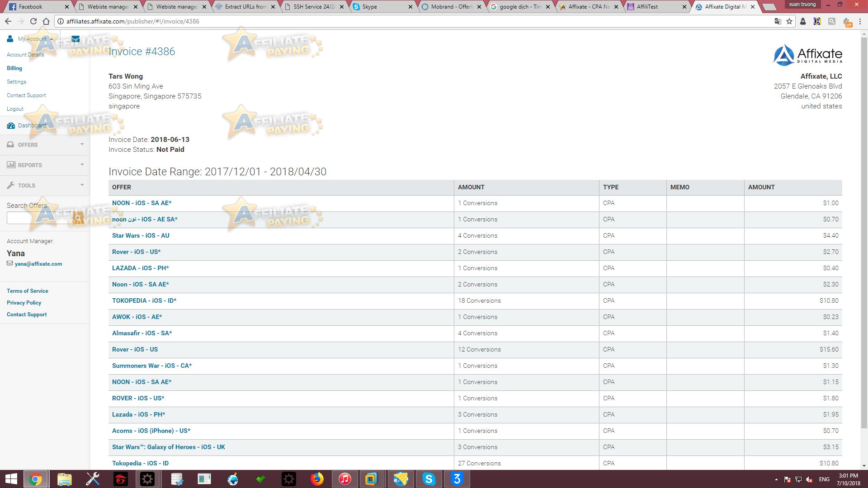This screenshot has width=868, height=488.
Task: Close the Facebook tab
Action: [x=66, y=7]
